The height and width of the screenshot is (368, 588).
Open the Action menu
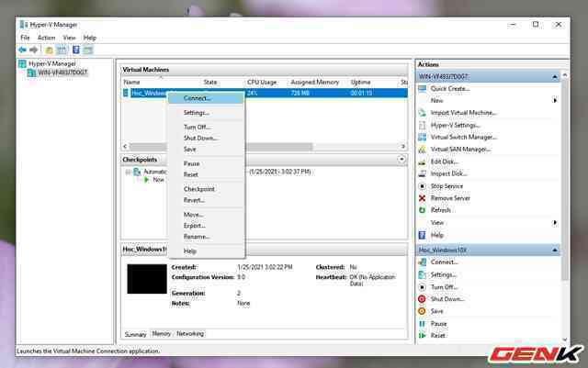(x=47, y=38)
